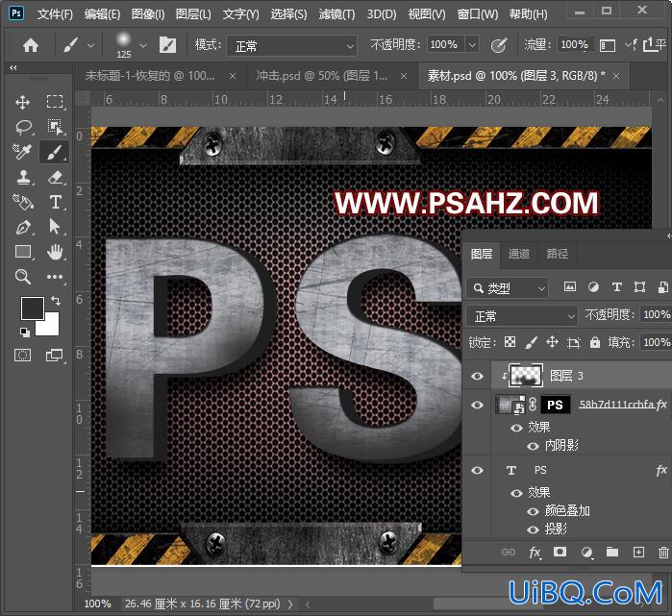Toggle the Brush Settings panel icon

(167, 44)
